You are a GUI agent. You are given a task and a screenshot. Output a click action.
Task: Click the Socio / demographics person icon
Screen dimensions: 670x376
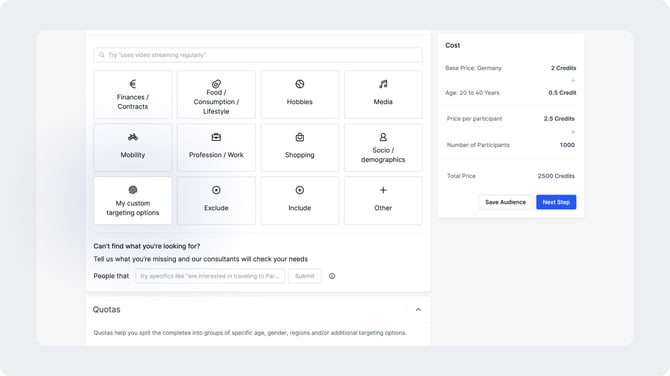383,137
